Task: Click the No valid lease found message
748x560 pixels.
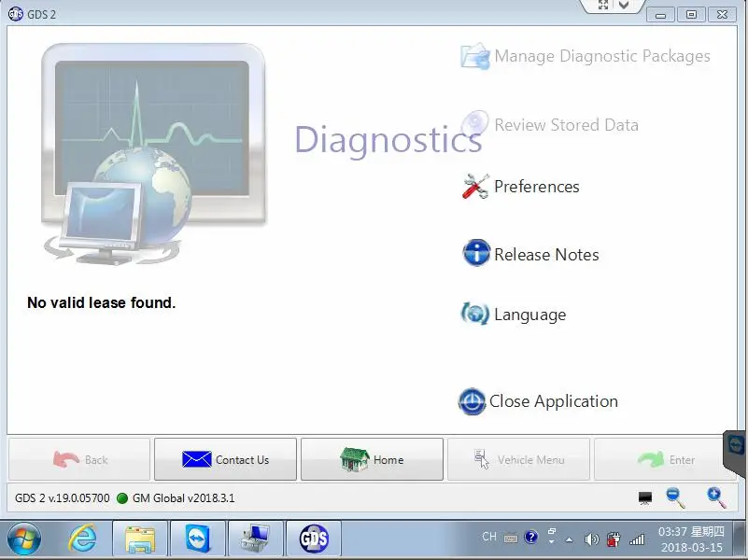Action: [101, 302]
